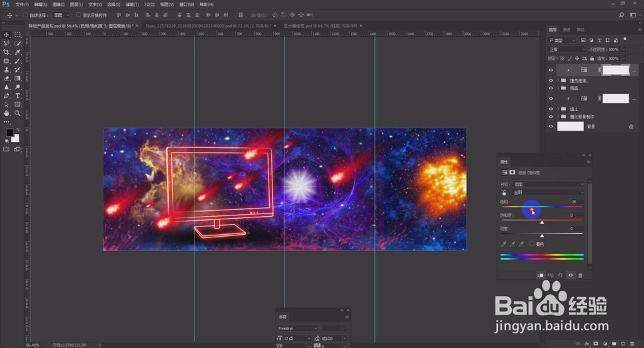Switch to the 通道 channels tab
Viewport: 644px width, 348px height.
coord(566,30)
